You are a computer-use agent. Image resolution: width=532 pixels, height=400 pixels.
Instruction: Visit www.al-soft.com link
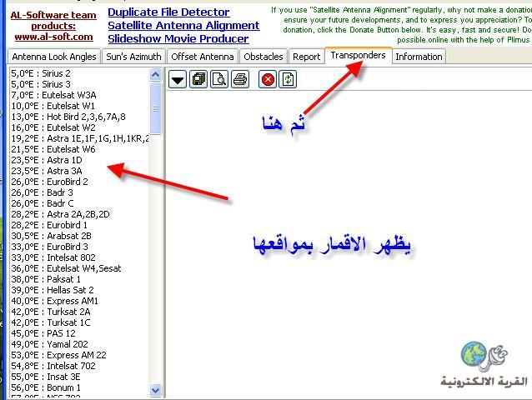click(x=53, y=37)
